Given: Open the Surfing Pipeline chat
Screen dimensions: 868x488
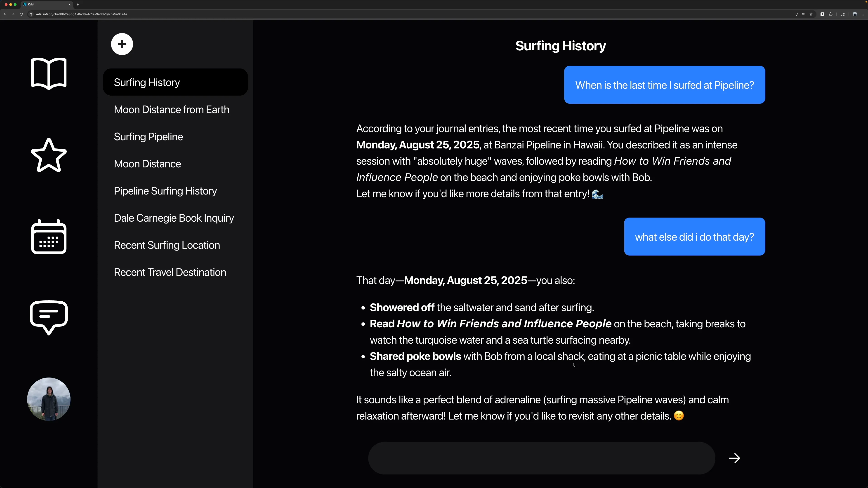Looking at the screenshot, I should (148, 137).
